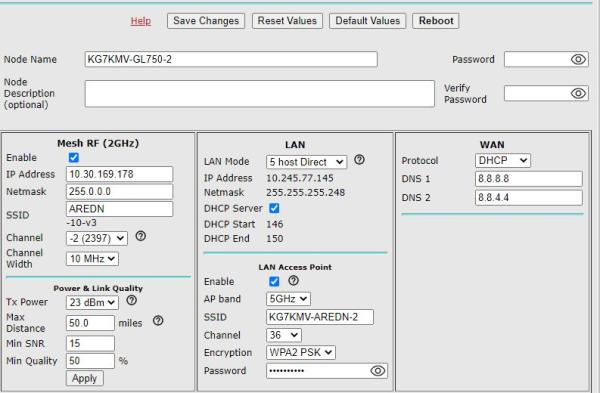This screenshot has height=393, width=600.
Task: Click the DNS 2 field
Action: pyautogui.click(x=529, y=197)
